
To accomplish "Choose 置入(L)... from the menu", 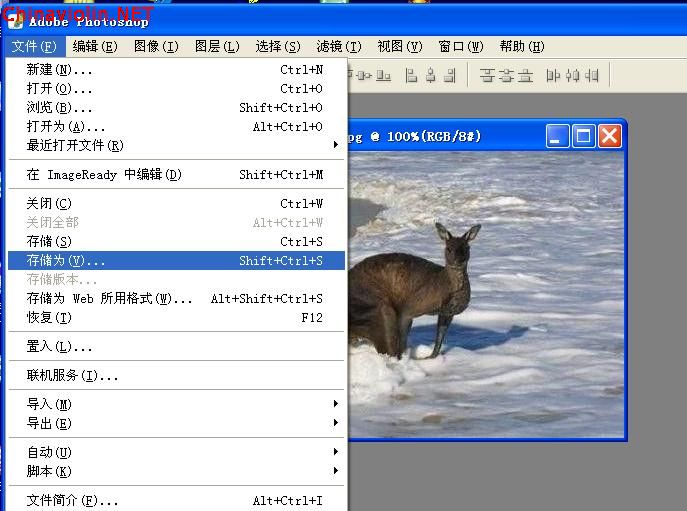I will point(176,347).
